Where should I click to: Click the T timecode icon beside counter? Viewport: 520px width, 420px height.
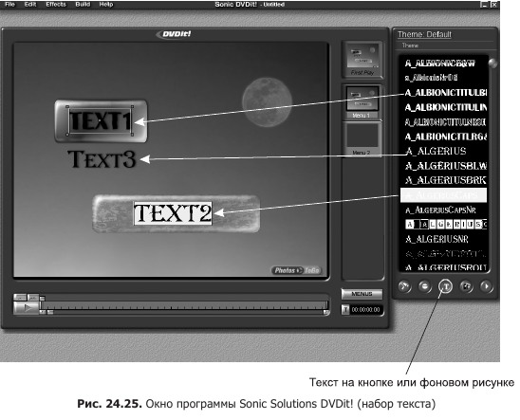coord(345,310)
